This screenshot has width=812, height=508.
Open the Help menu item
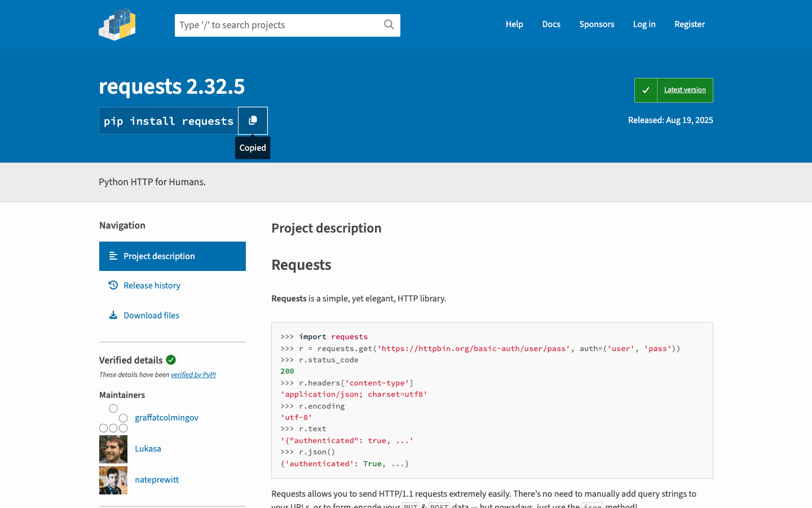pos(514,24)
